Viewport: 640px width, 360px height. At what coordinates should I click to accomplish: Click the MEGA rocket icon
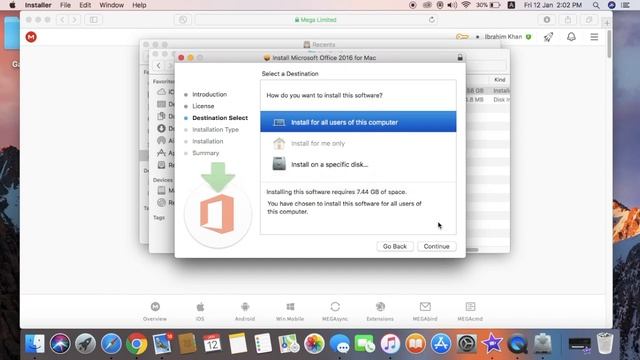[548, 37]
